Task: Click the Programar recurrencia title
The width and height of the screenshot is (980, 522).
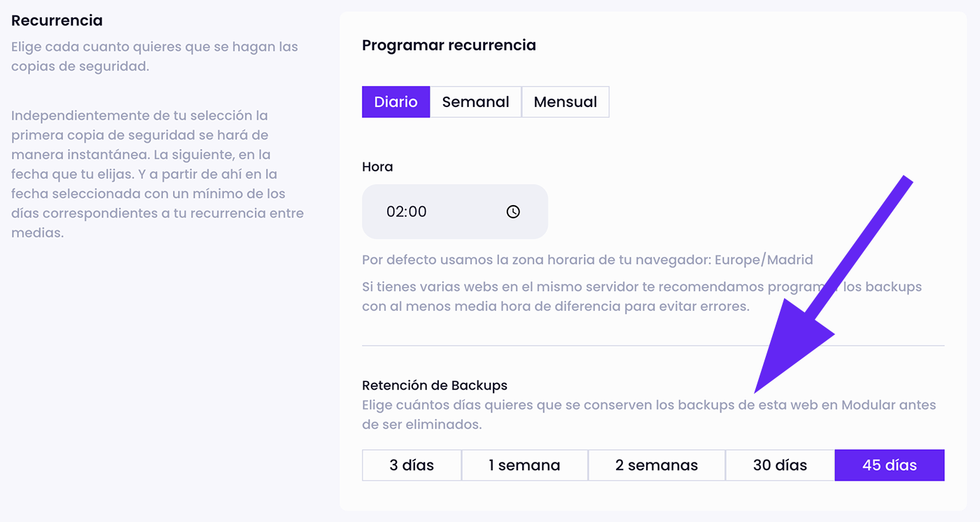Action: (x=449, y=45)
